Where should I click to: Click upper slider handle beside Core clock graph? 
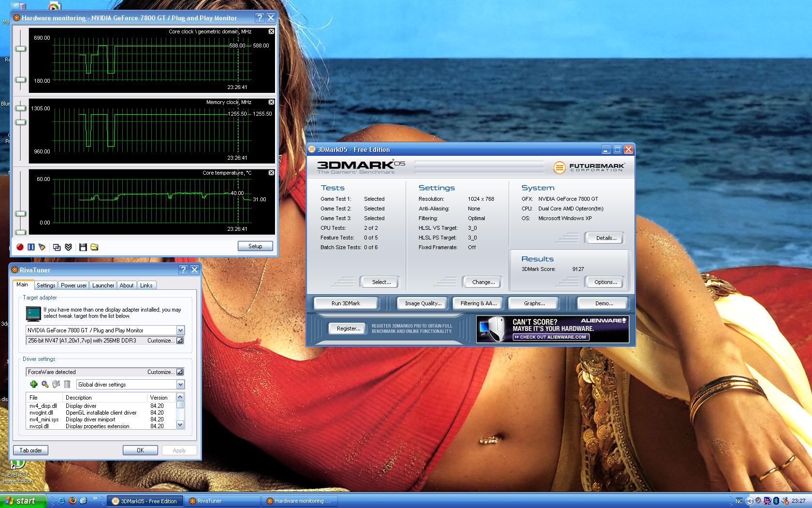pos(20,49)
